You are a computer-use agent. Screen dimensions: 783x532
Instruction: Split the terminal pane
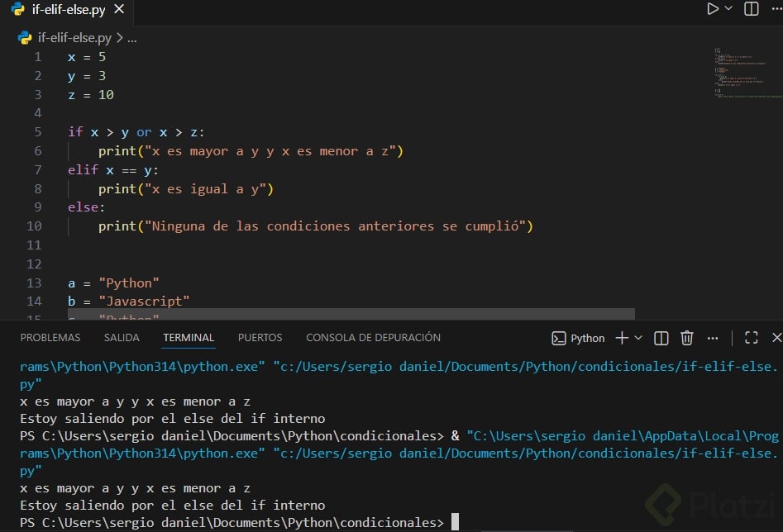[661, 338]
